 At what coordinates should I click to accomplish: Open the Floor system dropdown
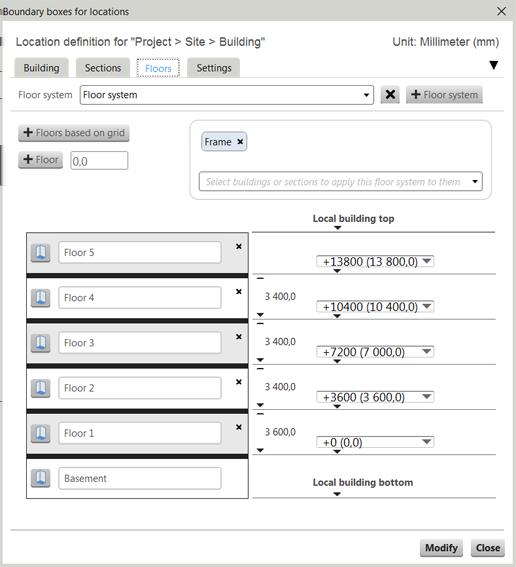point(227,95)
